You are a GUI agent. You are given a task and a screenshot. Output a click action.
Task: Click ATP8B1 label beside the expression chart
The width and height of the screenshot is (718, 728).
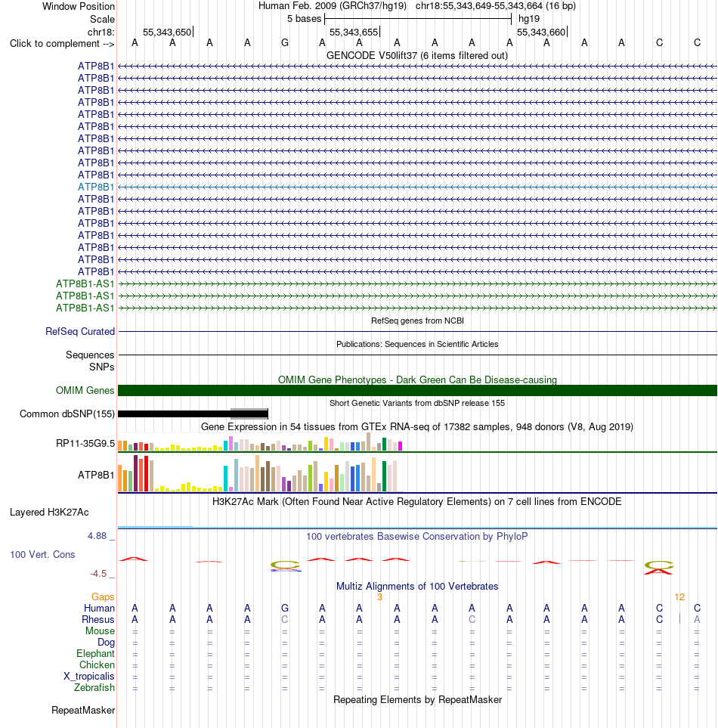(96, 475)
